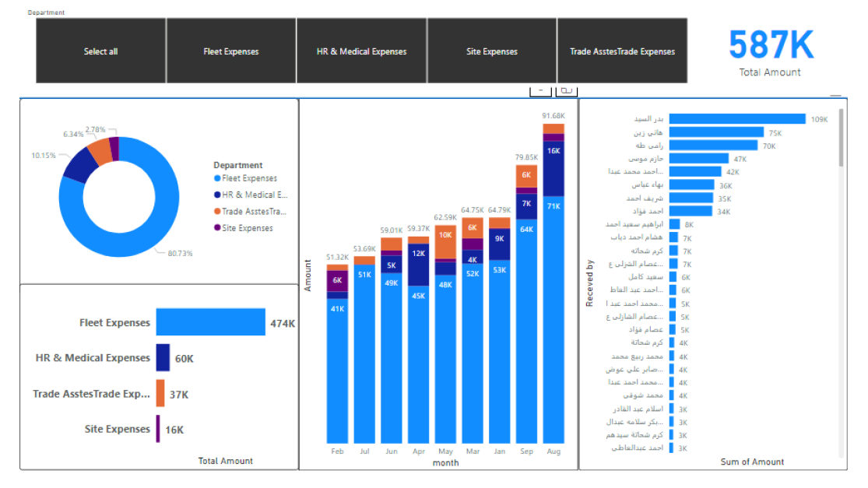Viewport: 868px width, 488px height.
Task: Select the dark blue HR & Medical legend dot
Action: tap(218, 195)
